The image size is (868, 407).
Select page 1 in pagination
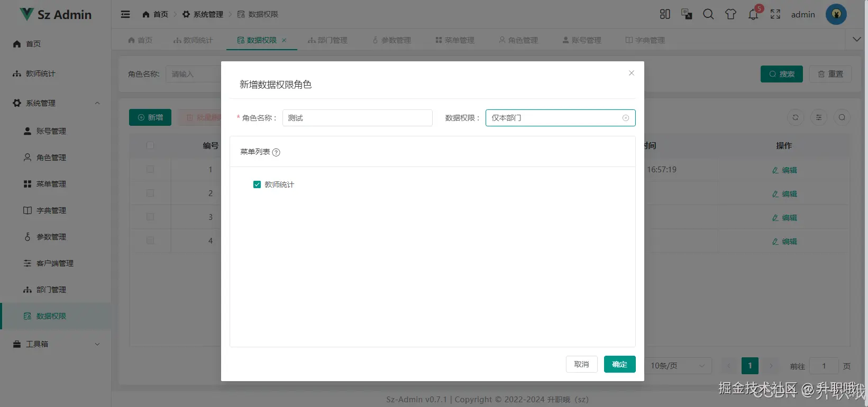(x=750, y=366)
